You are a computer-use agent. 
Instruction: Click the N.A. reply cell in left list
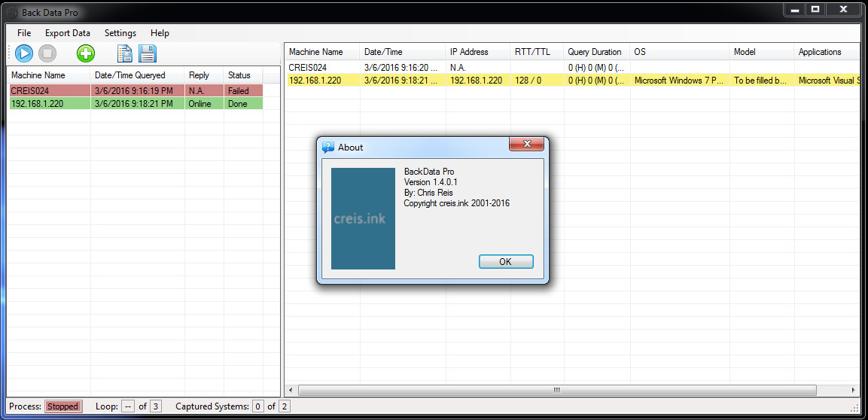204,91
